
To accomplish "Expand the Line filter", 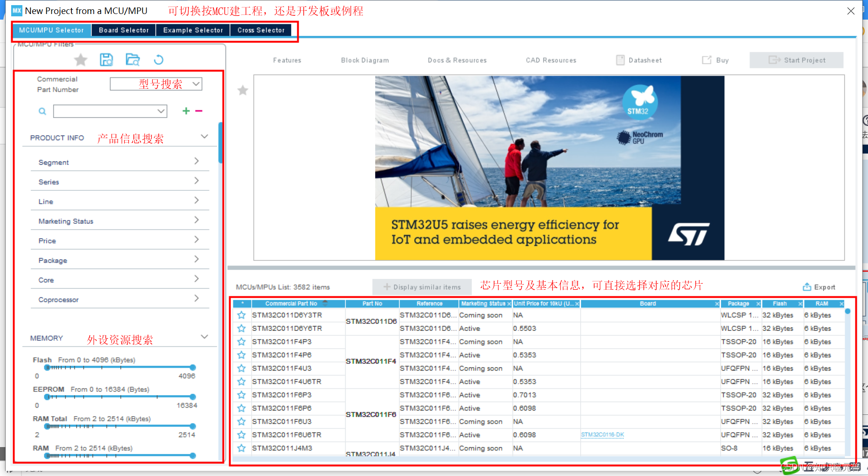I will pyautogui.click(x=196, y=200).
